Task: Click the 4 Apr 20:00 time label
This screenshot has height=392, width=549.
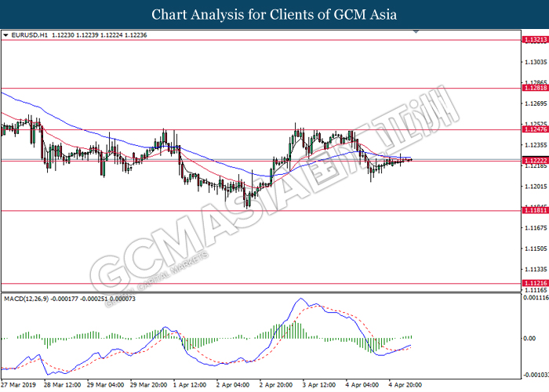Action: pyautogui.click(x=405, y=385)
